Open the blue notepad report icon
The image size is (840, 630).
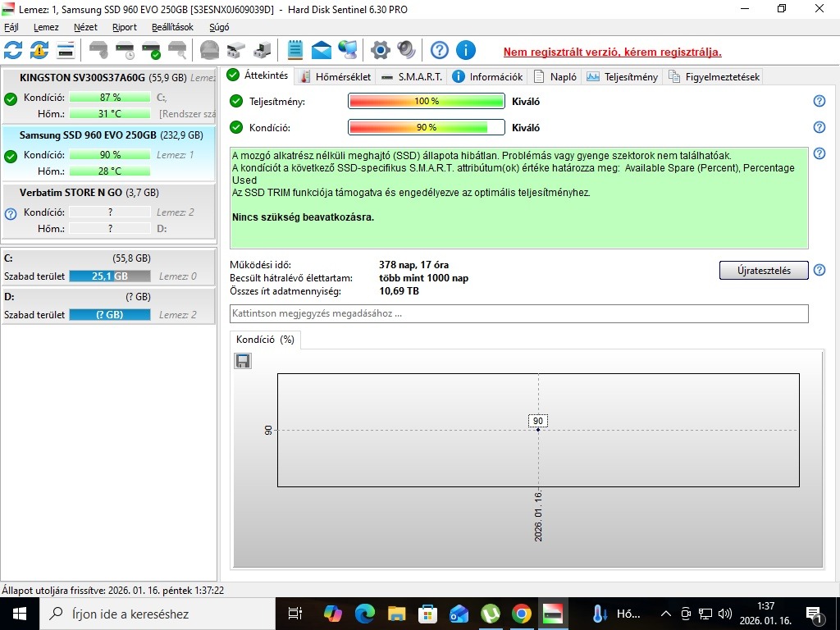295,50
